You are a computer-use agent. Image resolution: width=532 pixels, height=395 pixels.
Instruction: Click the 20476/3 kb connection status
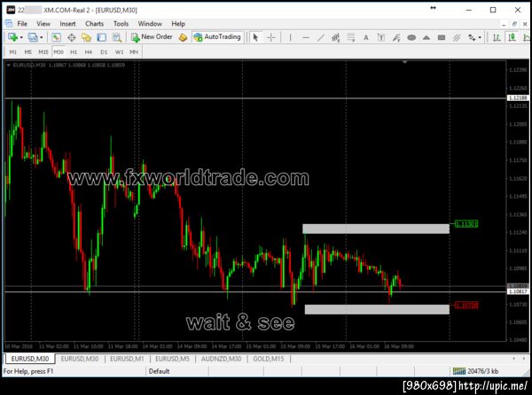tap(476, 371)
